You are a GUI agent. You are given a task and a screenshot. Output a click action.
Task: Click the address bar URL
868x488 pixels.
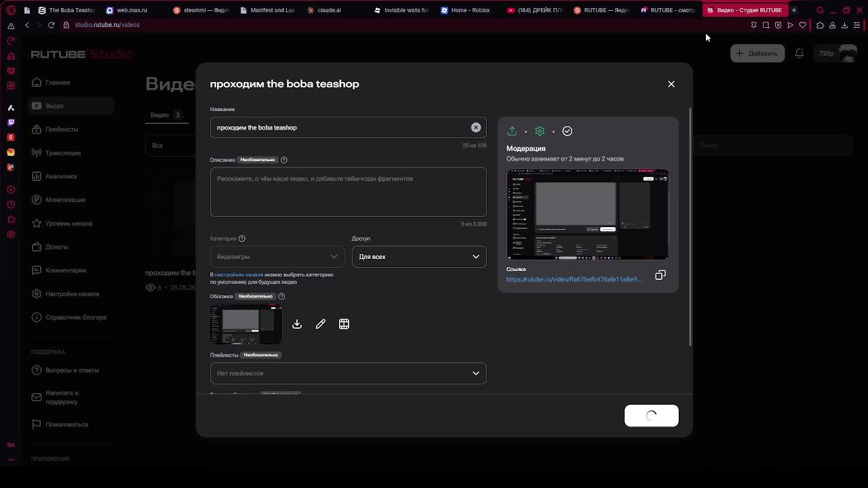tap(107, 25)
